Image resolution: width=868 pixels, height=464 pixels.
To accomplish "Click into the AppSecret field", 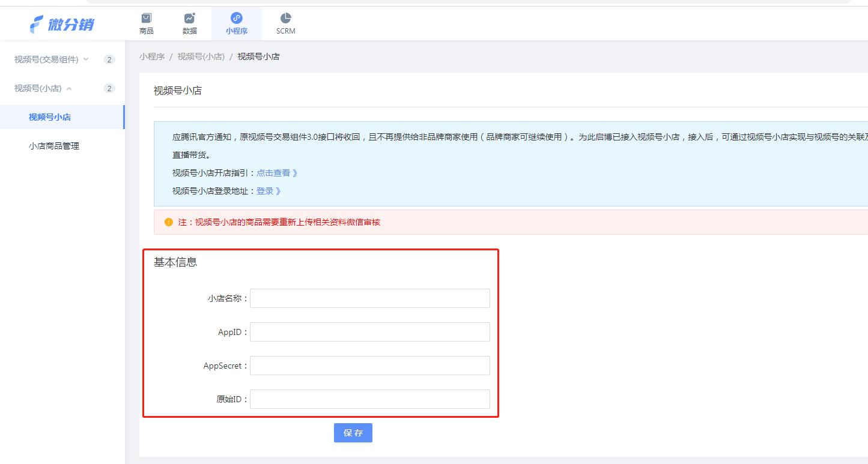I will (x=369, y=366).
